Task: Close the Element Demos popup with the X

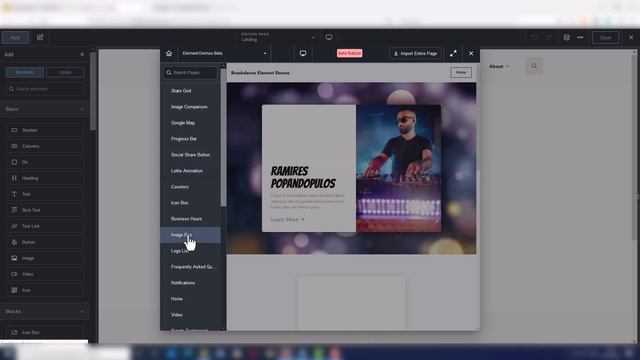Action: [x=471, y=53]
